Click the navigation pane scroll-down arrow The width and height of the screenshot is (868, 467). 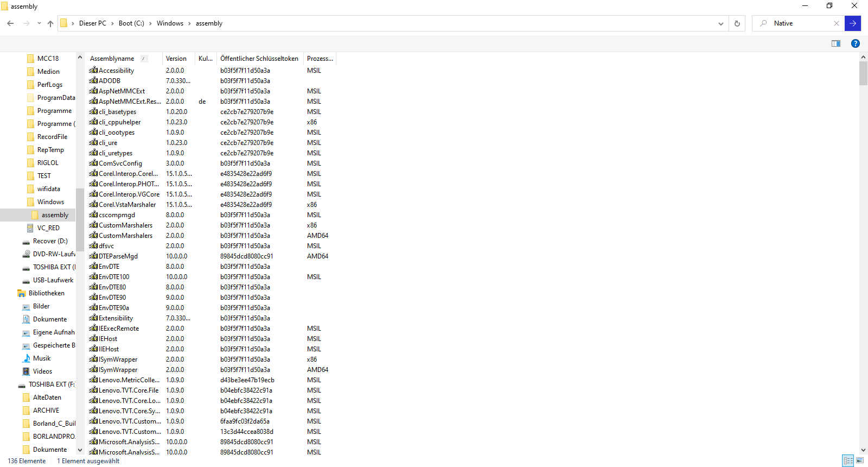[80, 450]
